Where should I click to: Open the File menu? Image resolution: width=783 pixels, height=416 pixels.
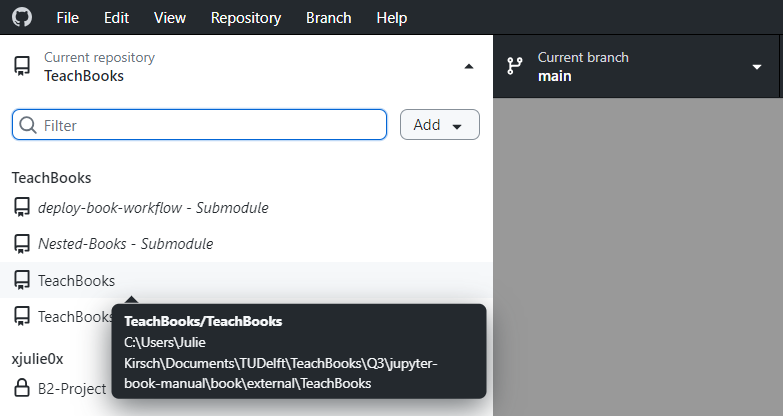point(68,18)
